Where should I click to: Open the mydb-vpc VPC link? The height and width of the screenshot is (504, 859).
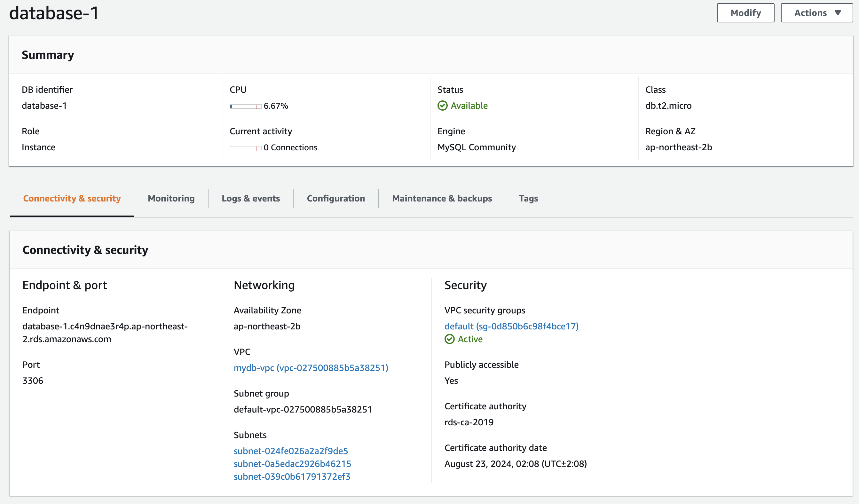(x=311, y=368)
